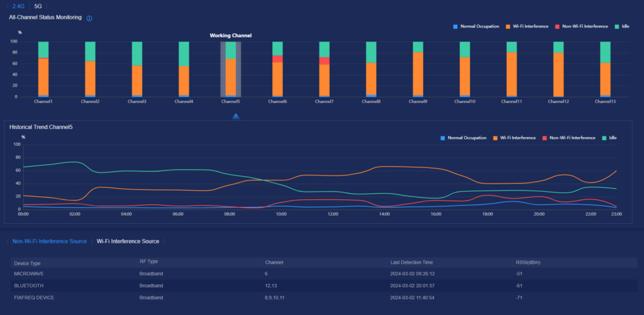Collapse the triangle arrow below Channel5
The image size is (644, 315).
coord(236,116)
